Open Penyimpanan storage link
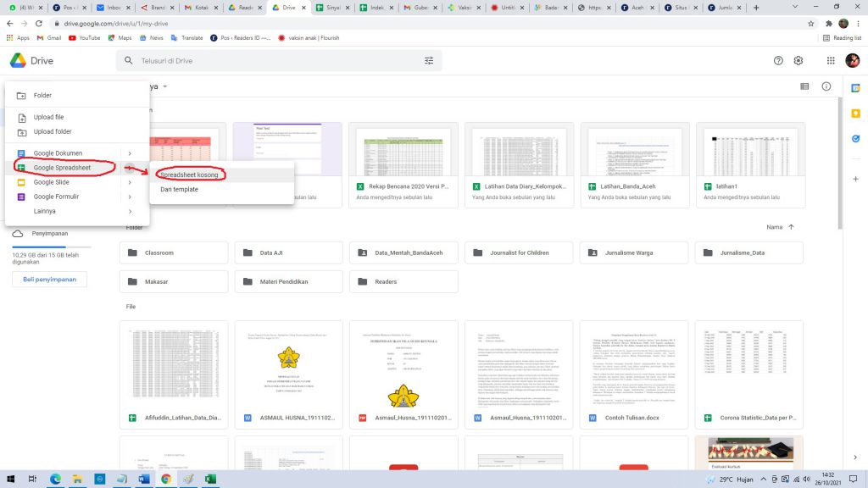The image size is (868, 488). (x=48, y=234)
